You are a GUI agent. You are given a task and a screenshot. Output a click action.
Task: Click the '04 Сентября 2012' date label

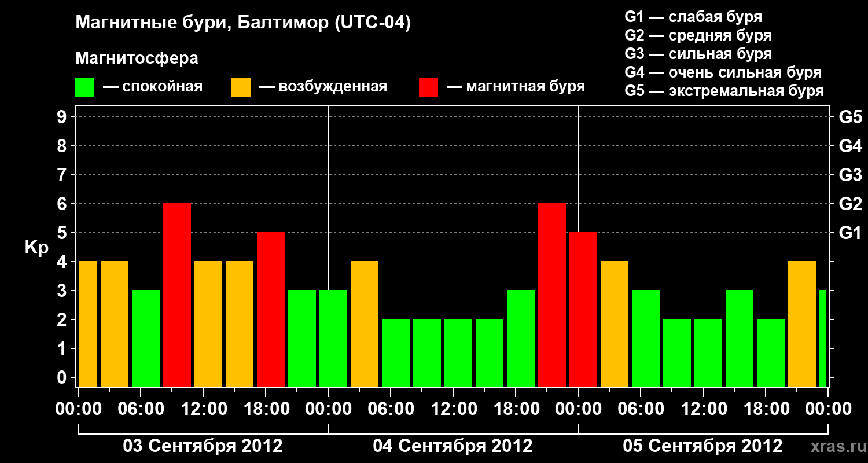(x=453, y=446)
